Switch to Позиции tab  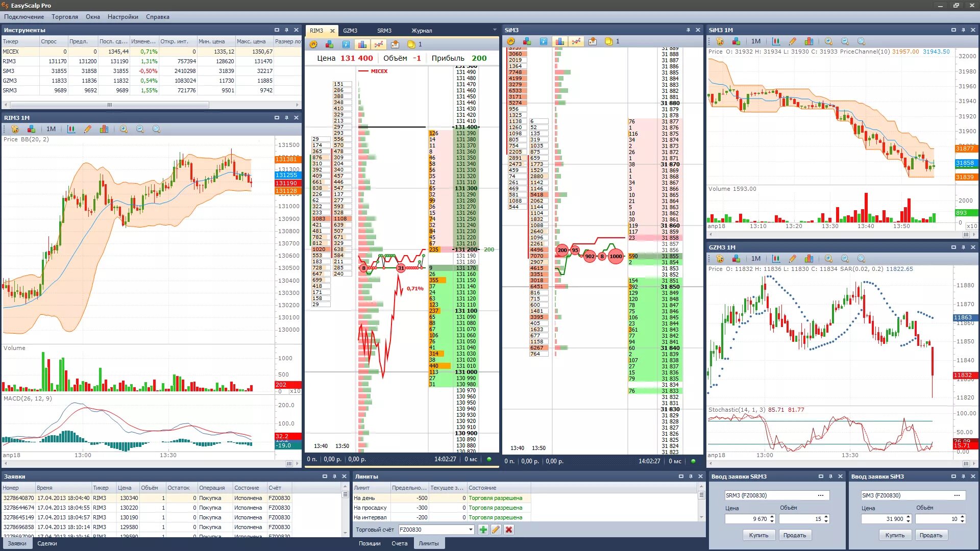[370, 543]
